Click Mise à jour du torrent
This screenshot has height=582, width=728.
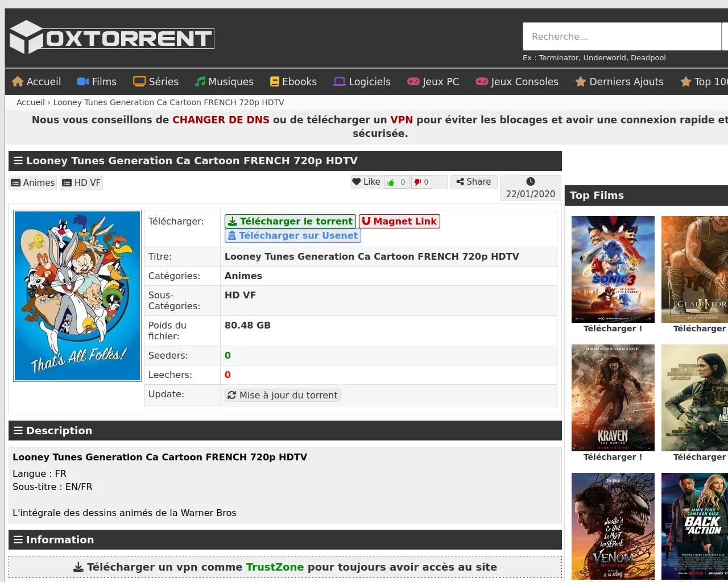pos(282,395)
